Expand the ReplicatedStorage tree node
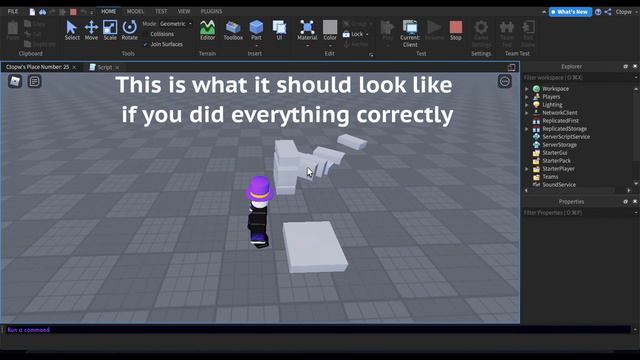 pos(527,129)
